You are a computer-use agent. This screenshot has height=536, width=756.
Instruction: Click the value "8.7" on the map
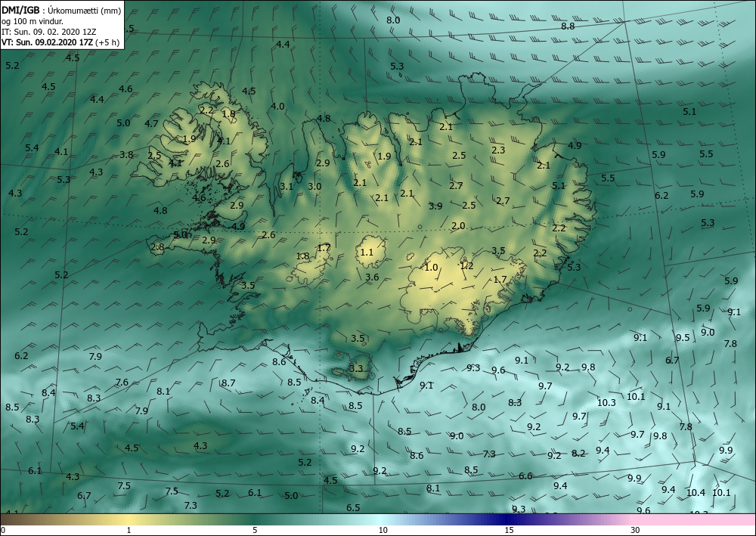[228, 383]
